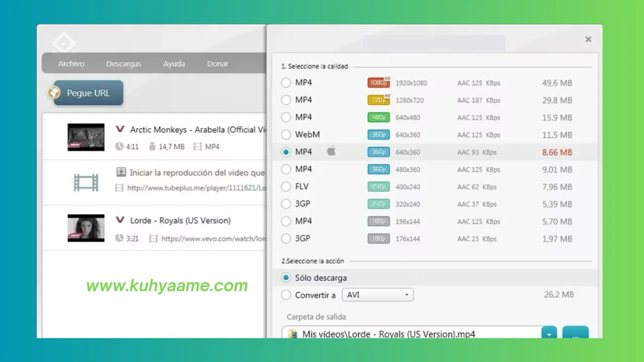Image resolution: width=644 pixels, height=362 pixels.
Task: Click the format icon next to MP4 label
Action: tap(197, 147)
